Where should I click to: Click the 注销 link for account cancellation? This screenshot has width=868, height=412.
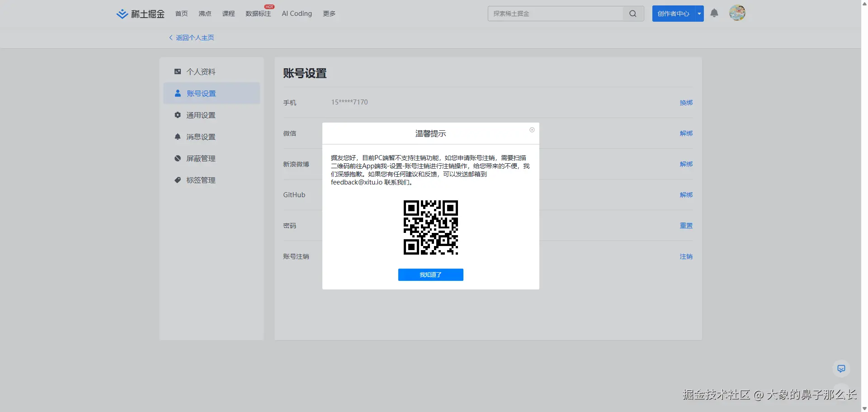[x=686, y=256]
